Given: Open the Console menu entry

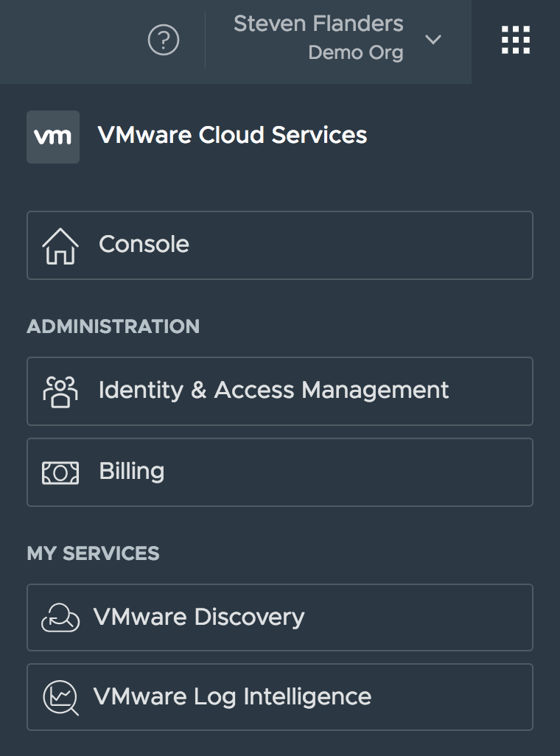Looking at the screenshot, I should pos(280,245).
